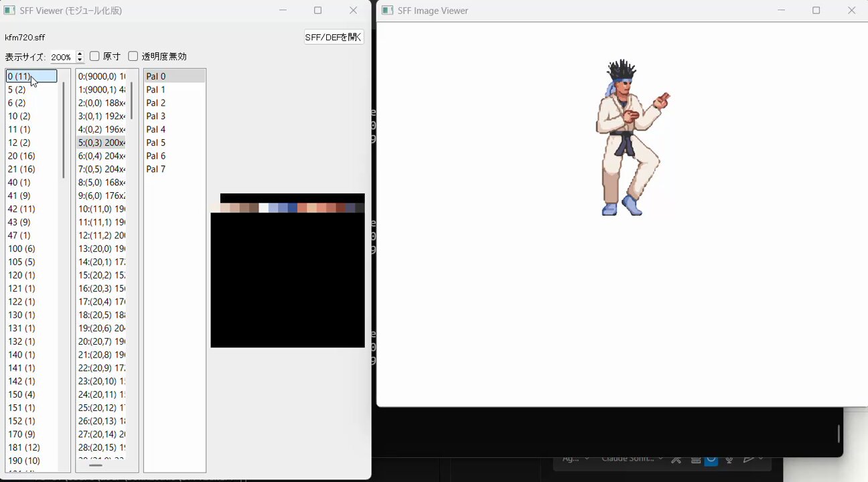Close the SFF Image Viewer window
Image resolution: width=868 pixels, height=482 pixels.
851,11
